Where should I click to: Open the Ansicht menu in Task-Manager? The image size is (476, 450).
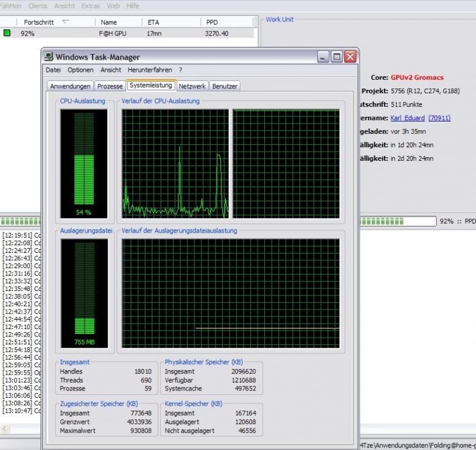click(x=111, y=70)
